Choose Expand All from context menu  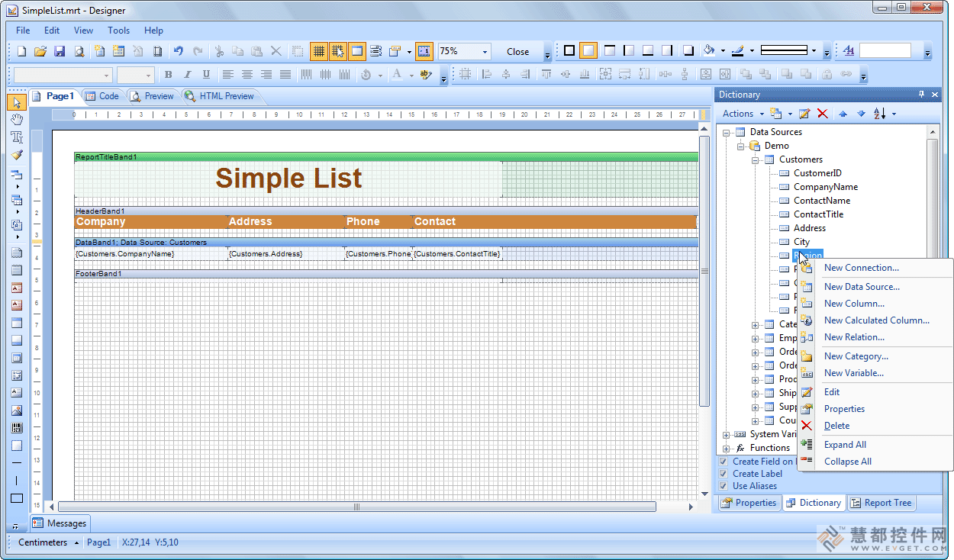pyautogui.click(x=845, y=445)
